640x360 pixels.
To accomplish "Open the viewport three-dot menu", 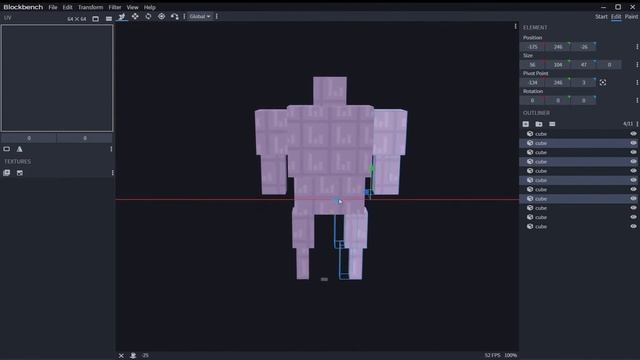I will (515, 26).
